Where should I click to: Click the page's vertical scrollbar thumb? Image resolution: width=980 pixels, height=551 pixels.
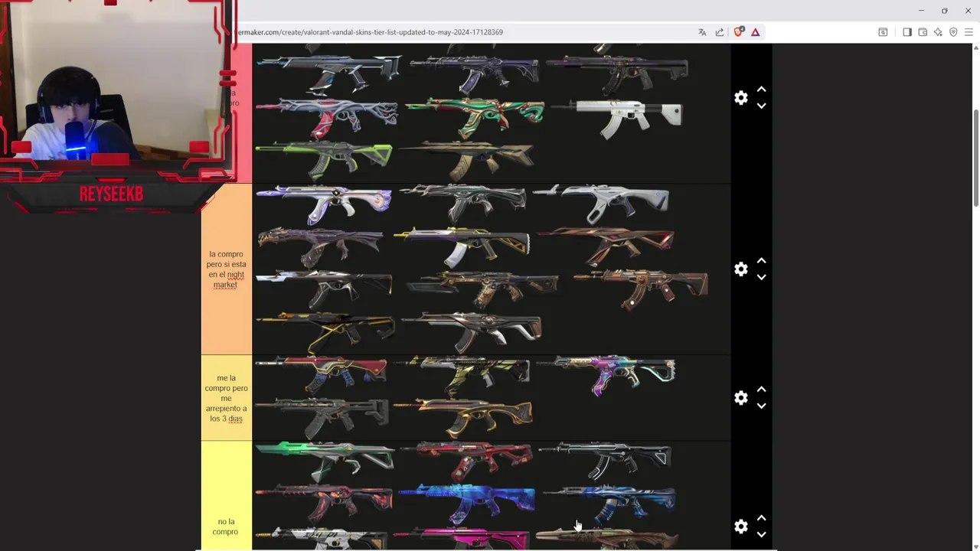coord(975,157)
